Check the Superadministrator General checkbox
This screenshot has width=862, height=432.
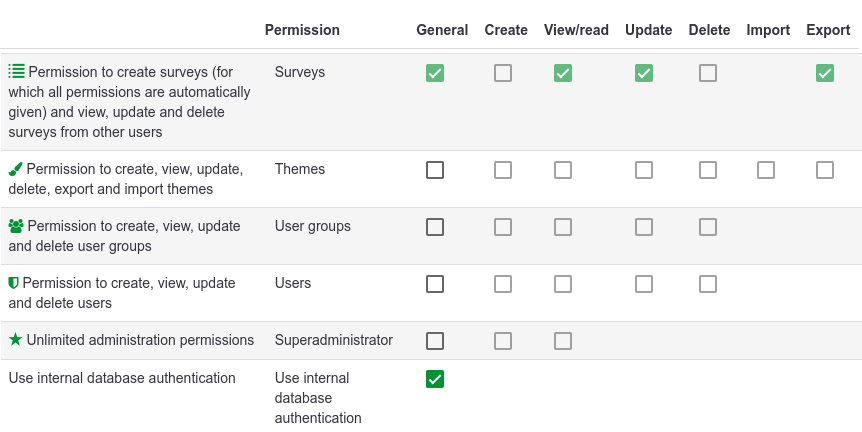point(435,341)
